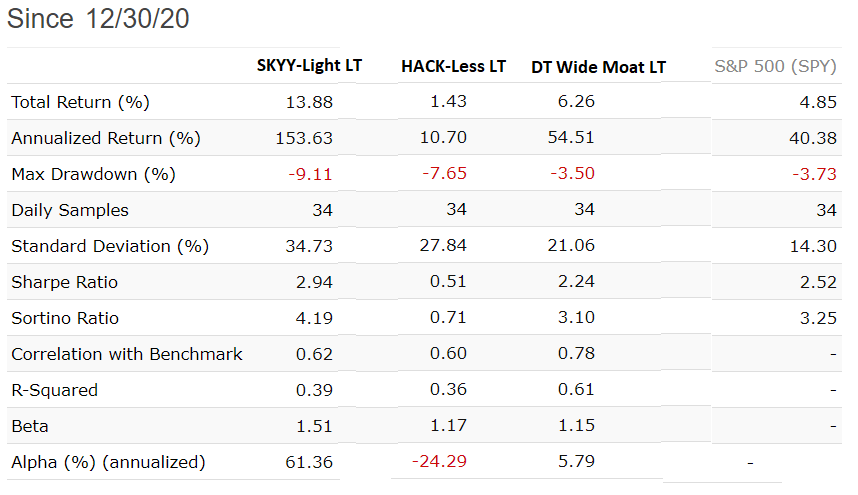Select the Alpha (%) (annualized) row label
Viewport: 858px width, 495px height.
[108, 462]
